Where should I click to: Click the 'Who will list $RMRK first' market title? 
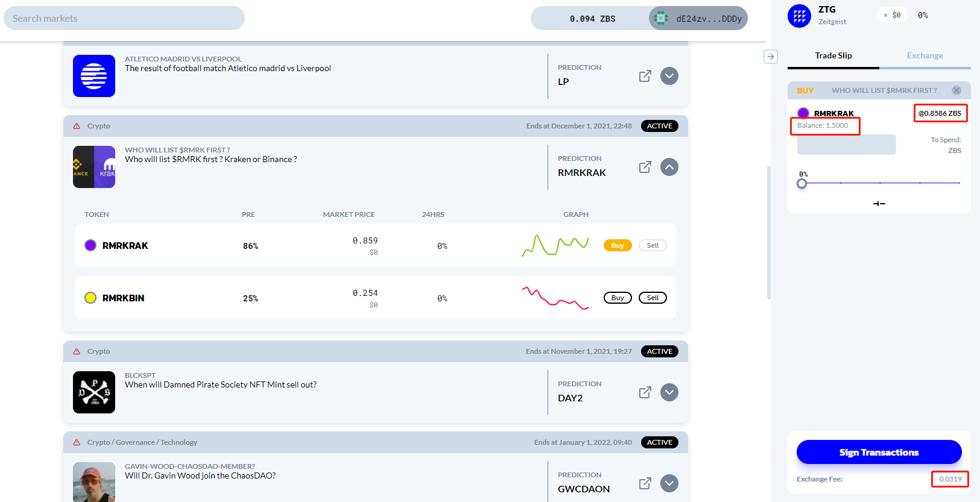[177, 150]
